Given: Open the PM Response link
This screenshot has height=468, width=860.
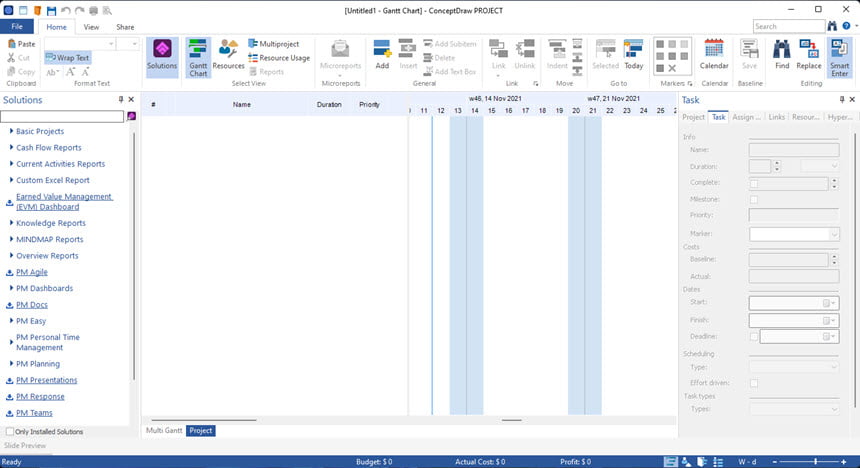Looking at the screenshot, I should (40, 397).
